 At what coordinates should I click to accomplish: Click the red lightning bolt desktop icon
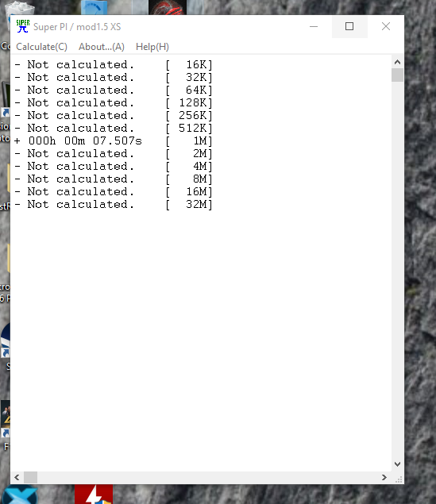94,494
